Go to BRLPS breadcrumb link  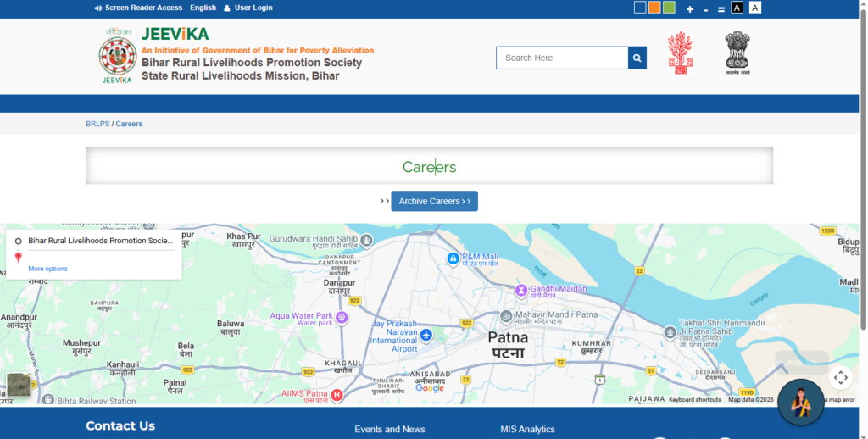[97, 124]
